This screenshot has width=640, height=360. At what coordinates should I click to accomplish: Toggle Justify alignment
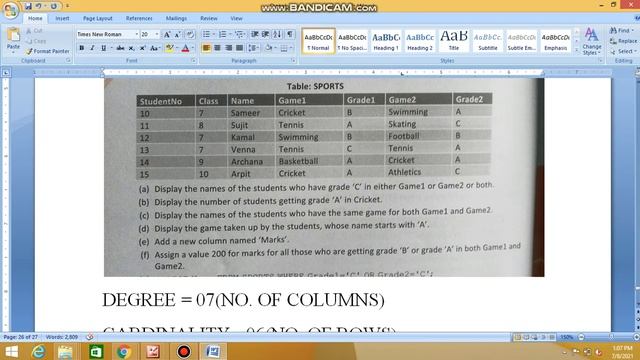coord(239,48)
